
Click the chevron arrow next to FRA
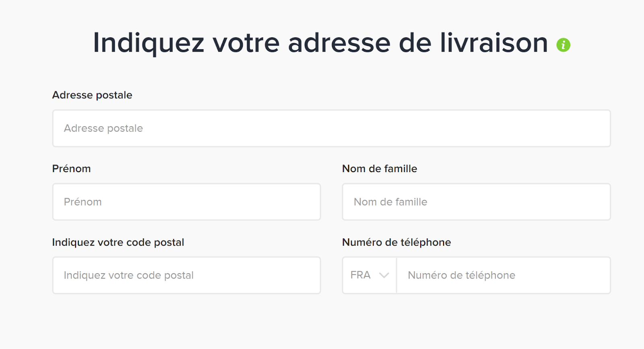point(384,275)
